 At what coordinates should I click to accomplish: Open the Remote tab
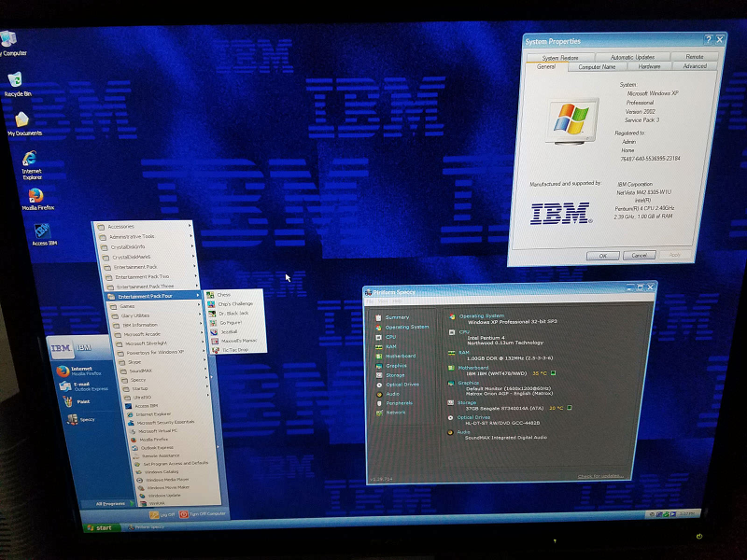(x=694, y=57)
